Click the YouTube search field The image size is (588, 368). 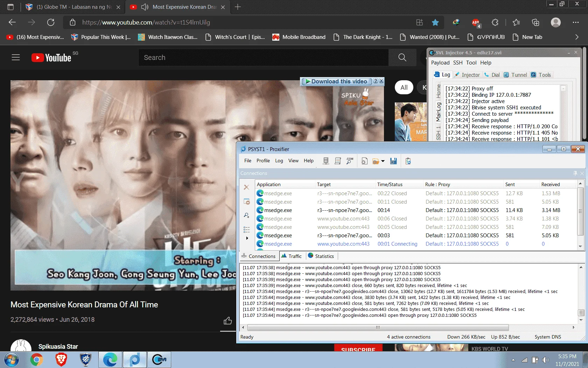pyautogui.click(x=264, y=57)
